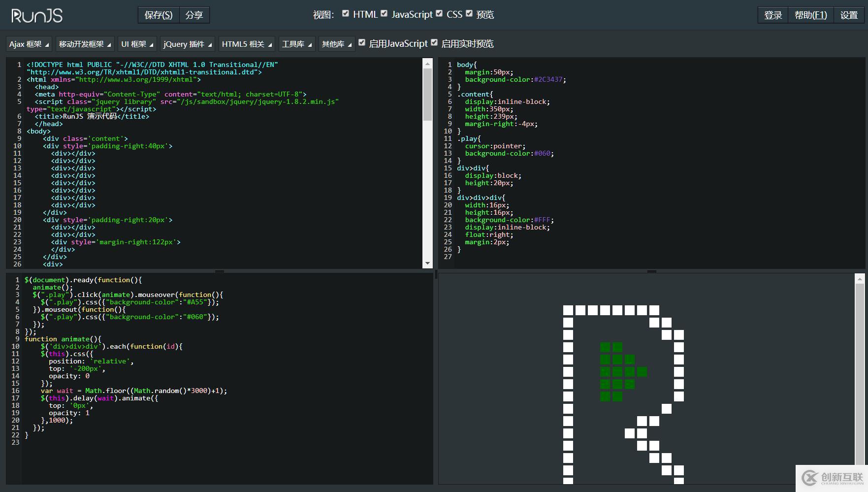Click the preview pane scroll up arrow
The image size is (868, 492).
860,279
